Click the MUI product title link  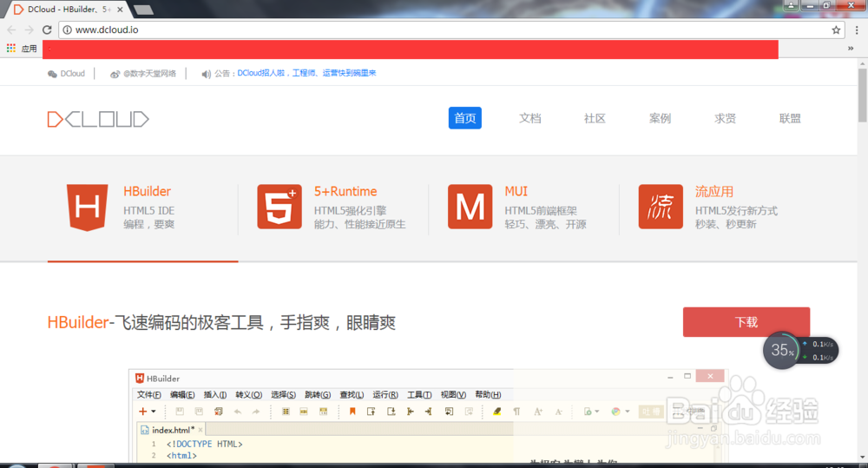coord(516,191)
